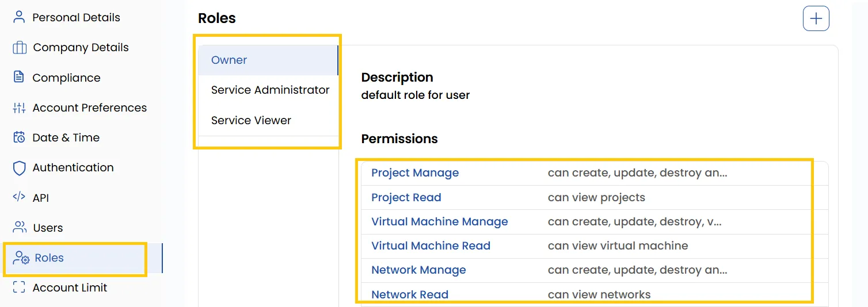Open Personal Details settings page

77,17
